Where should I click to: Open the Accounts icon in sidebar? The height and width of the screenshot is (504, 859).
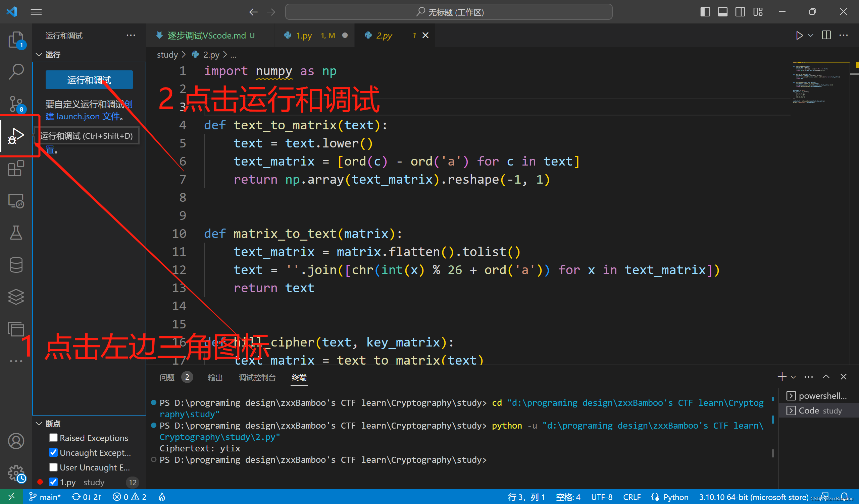pos(16,441)
